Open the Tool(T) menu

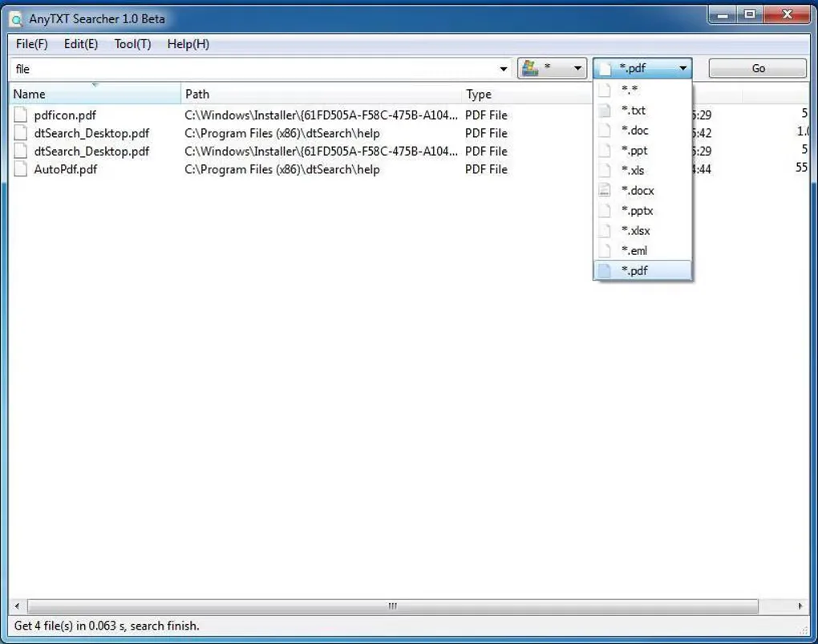[x=132, y=44]
